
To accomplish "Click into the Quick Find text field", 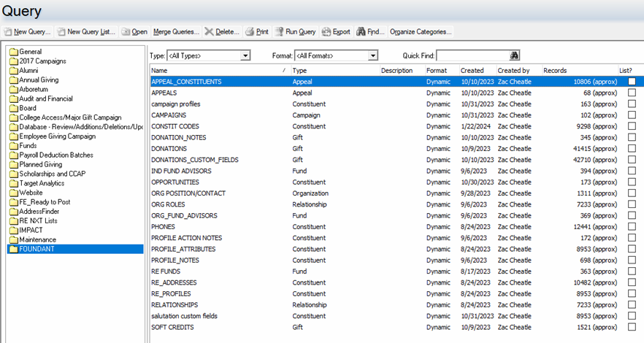I will 472,55.
